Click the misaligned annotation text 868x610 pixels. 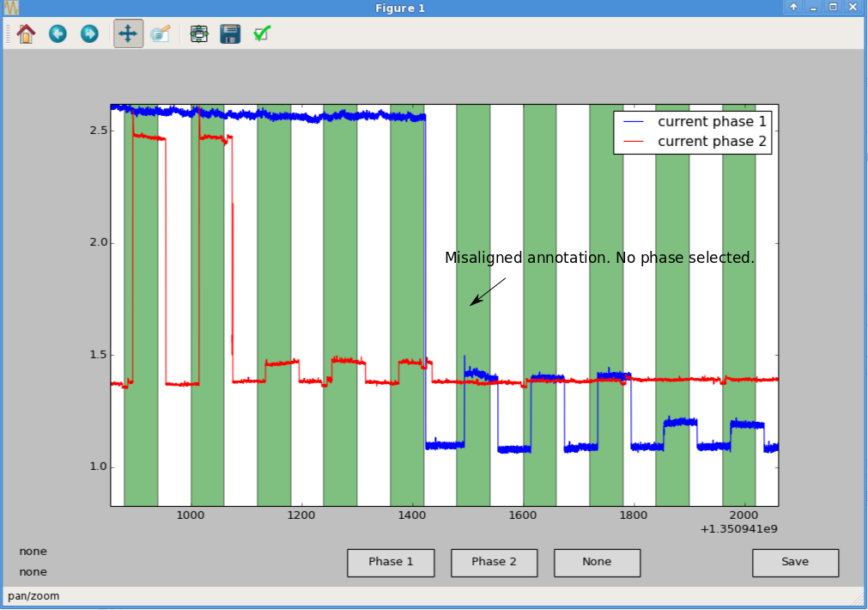[598, 257]
